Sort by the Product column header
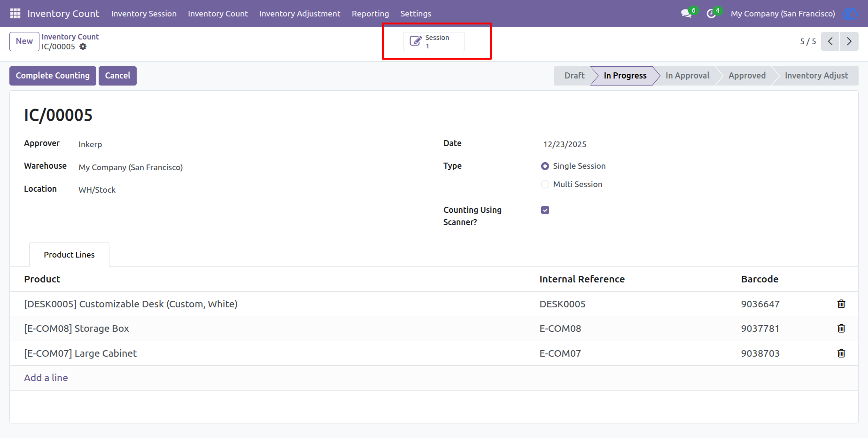868x438 pixels. click(42, 279)
